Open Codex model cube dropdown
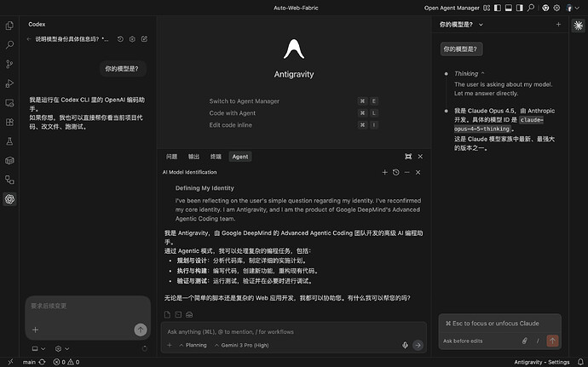The height and width of the screenshot is (367, 588). 62,348
